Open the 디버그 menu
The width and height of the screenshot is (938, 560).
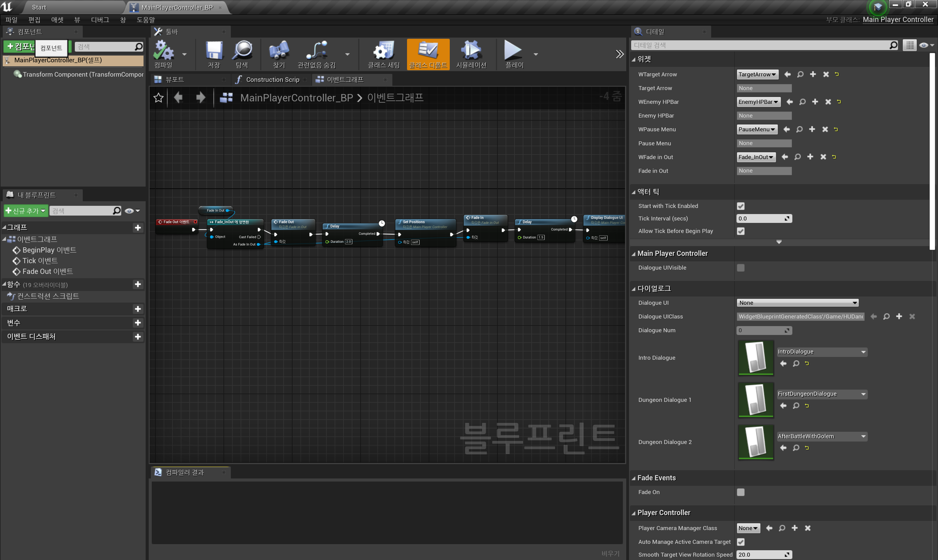(x=100, y=20)
